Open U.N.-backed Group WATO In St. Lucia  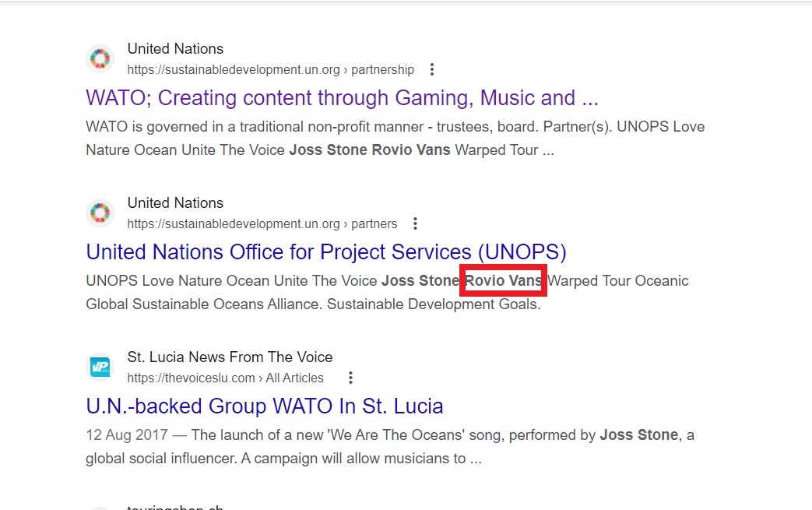click(265, 406)
